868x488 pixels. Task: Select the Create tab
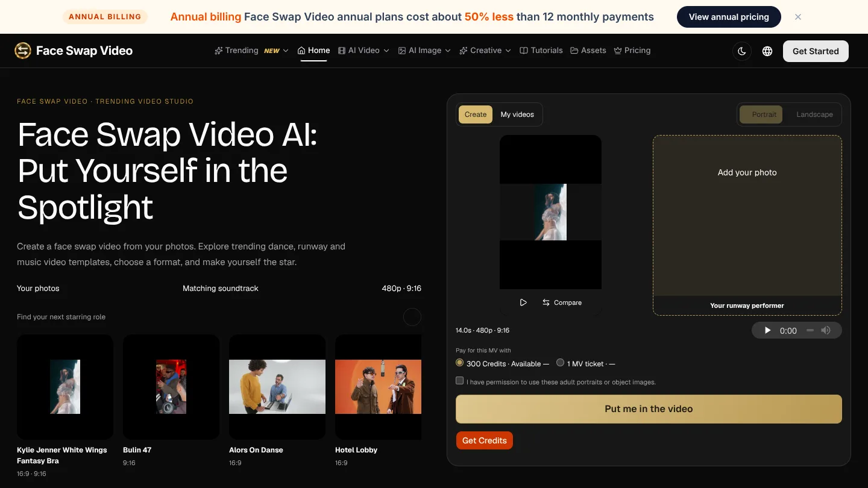click(x=476, y=114)
